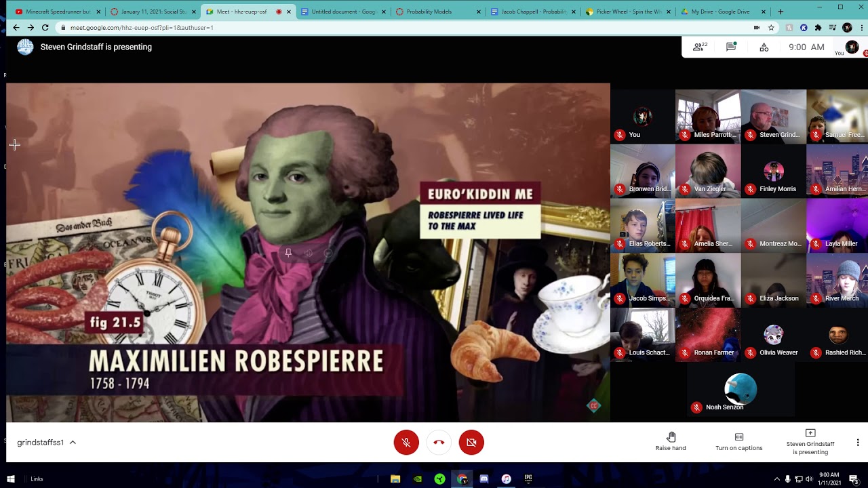Toggle the microphone mute button
The height and width of the screenshot is (488, 868).
pos(406,442)
